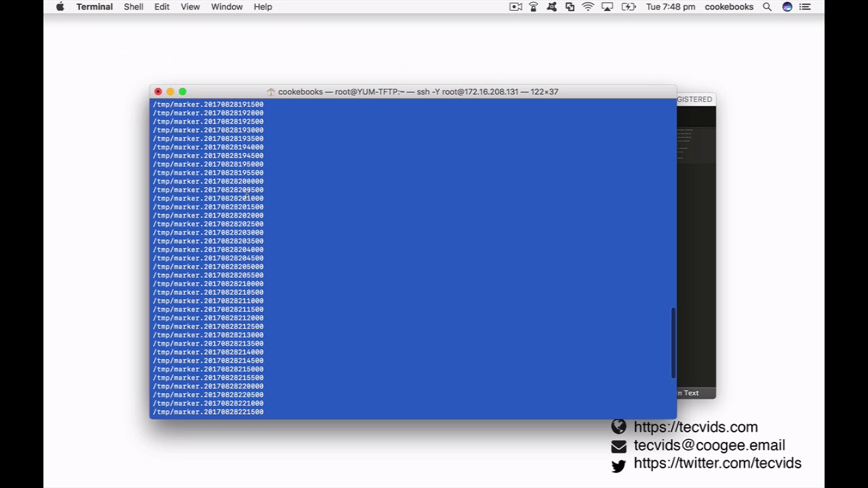Click the cookebooks user name in menu bar
The width and height of the screenshot is (868, 488).
pos(729,7)
